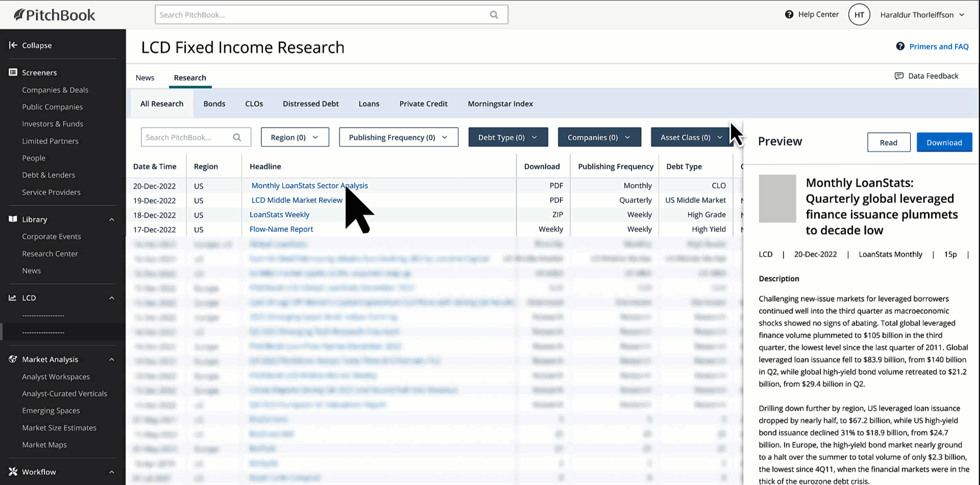Open Research Center in sidebar
The width and height of the screenshot is (980, 485).
50,253
